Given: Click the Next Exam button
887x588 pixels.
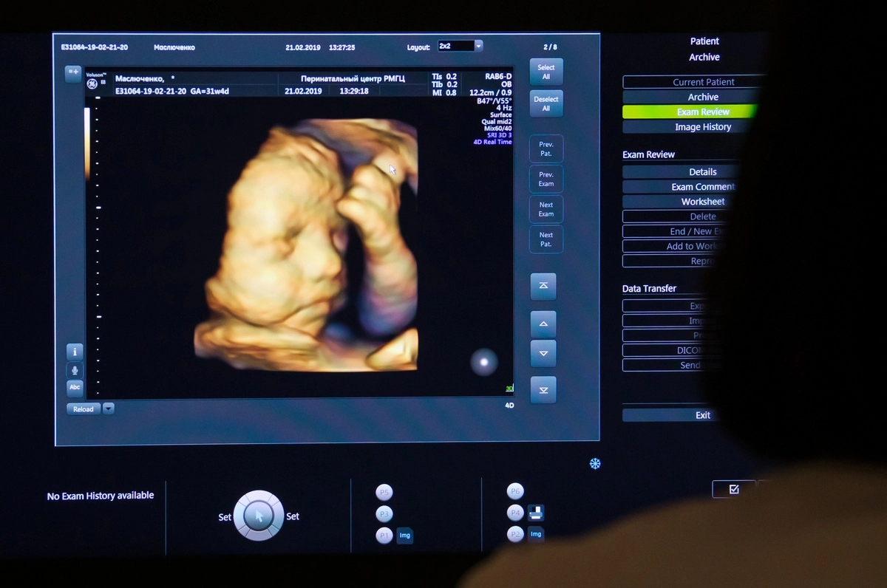Looking at the screenshot, I should tap(546, 209).
